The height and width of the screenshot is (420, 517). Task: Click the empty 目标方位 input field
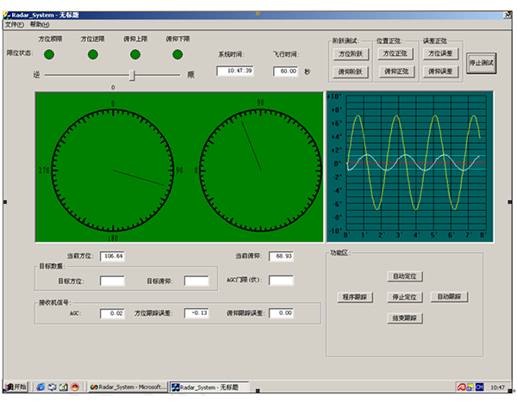[112, 281]
